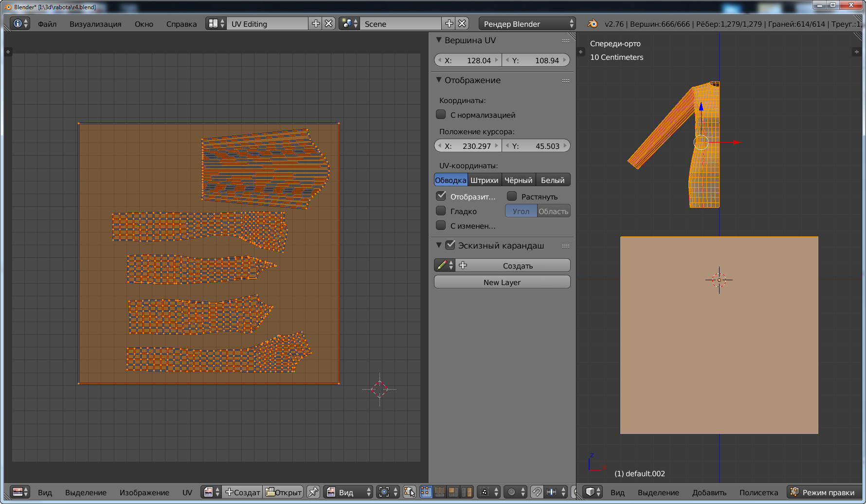
Task: Switch to UV face selection mode
Action: click(453, 492)
